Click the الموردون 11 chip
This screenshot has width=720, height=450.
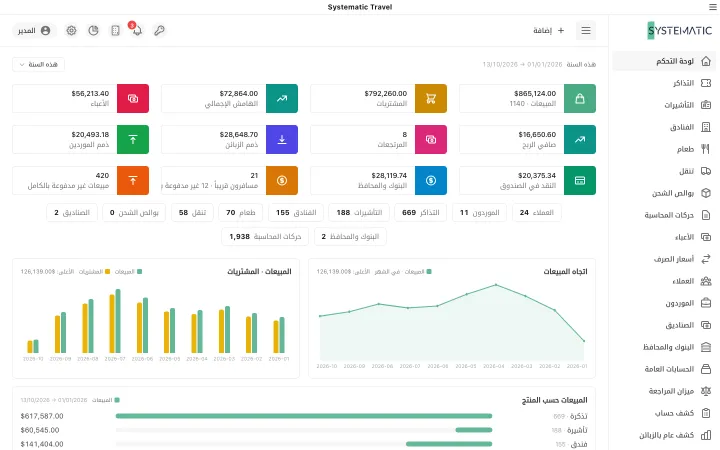479,213
